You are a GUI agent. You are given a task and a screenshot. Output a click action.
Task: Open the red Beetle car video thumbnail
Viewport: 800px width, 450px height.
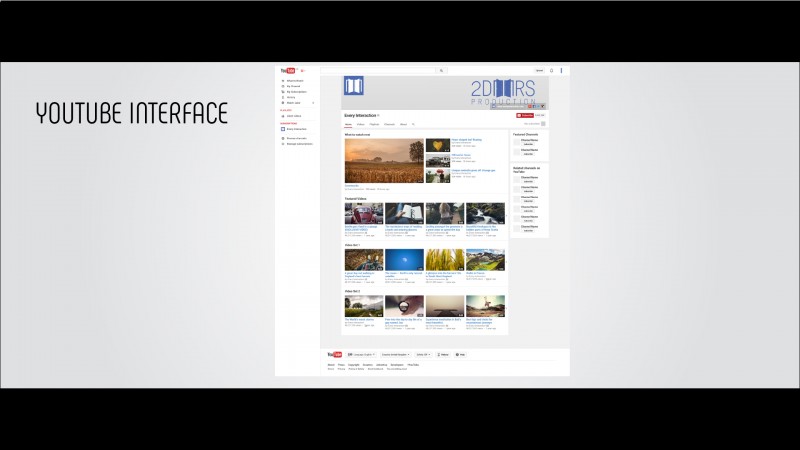click(x=364, y=214)
